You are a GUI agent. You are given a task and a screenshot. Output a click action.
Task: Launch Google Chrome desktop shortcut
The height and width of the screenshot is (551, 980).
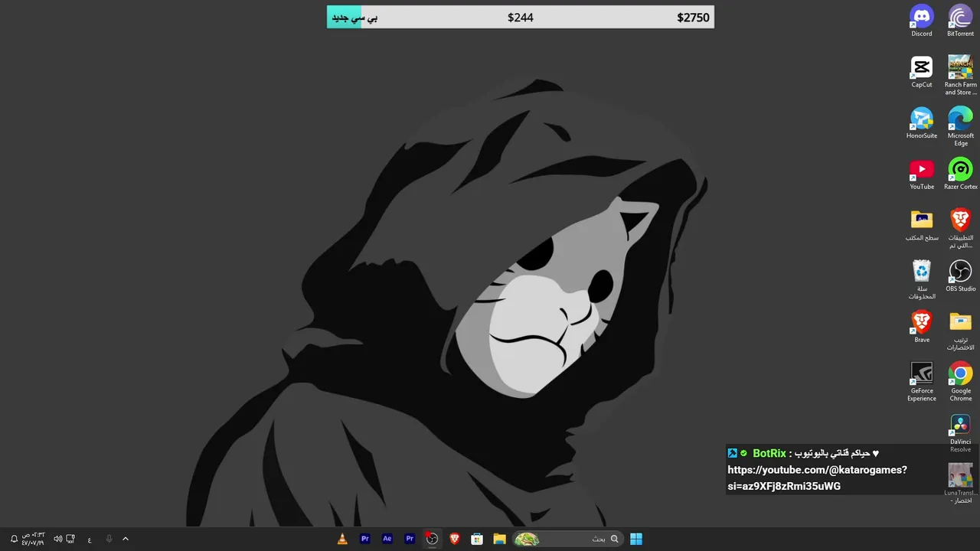[x=960, y=381]
